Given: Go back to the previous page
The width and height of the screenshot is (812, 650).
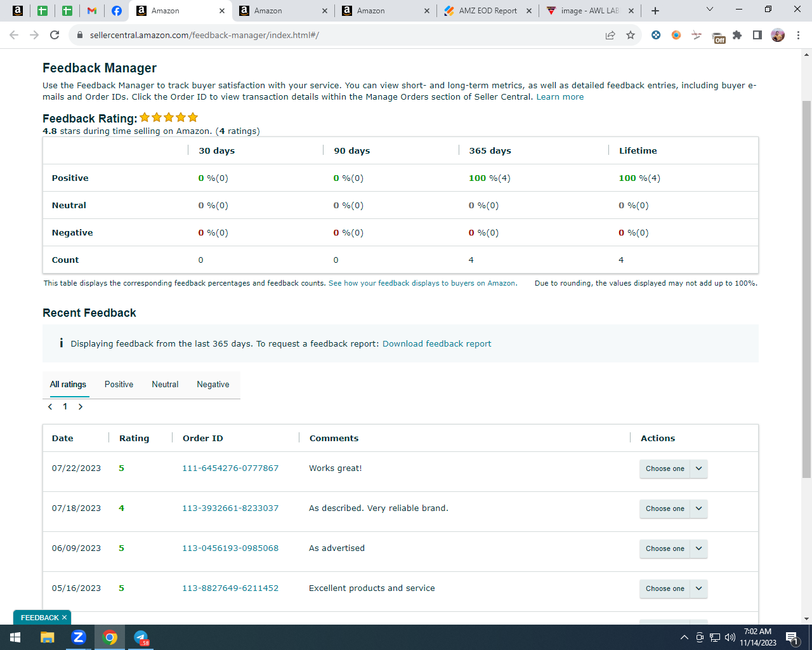Looking at the screenshot, I should tap(14, 35).
